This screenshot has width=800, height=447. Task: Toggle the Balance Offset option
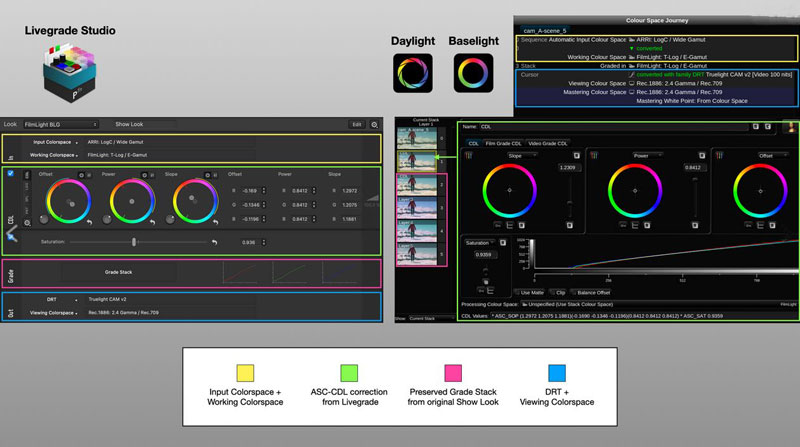[x=591, y=293]
